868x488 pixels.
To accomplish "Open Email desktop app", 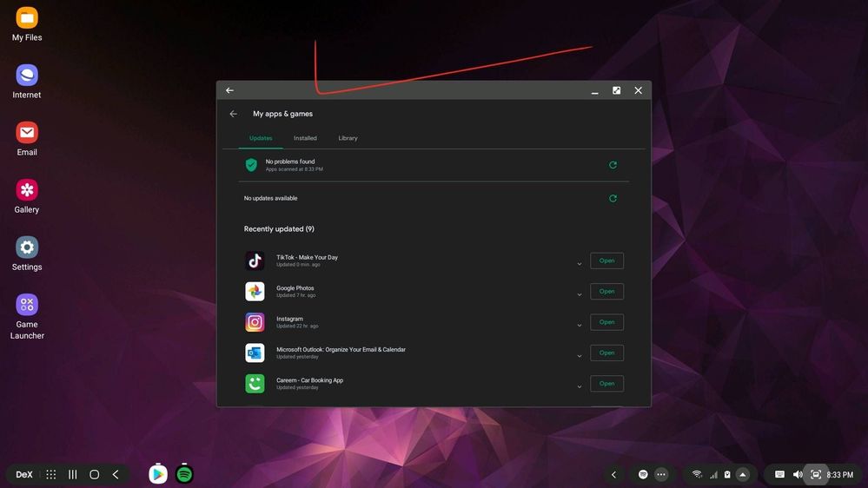I will (x=27, y=139).
